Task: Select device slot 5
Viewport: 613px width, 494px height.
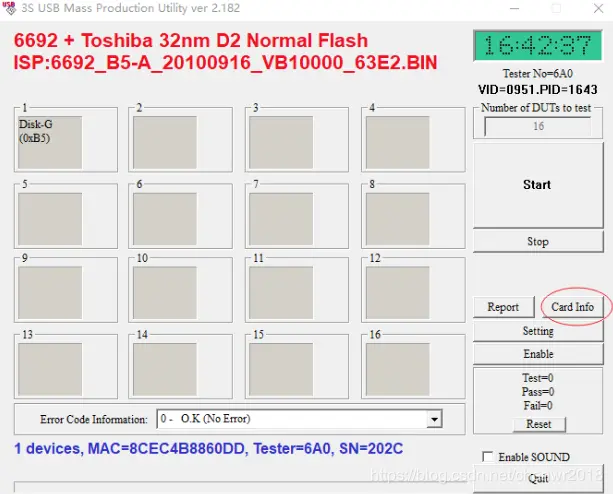Action: point(50,219)
